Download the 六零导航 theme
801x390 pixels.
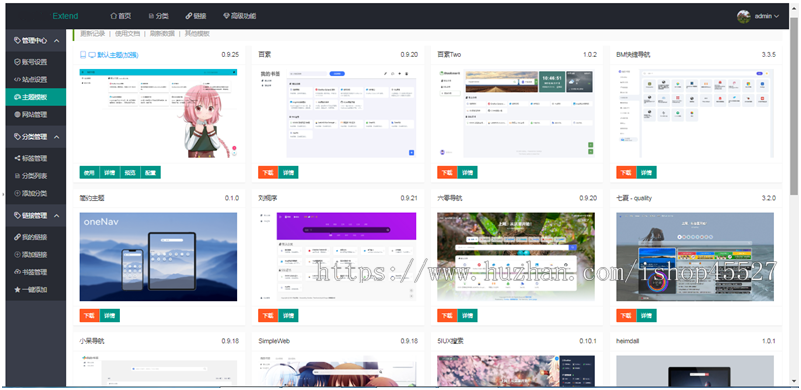click(x=447, y=315)
